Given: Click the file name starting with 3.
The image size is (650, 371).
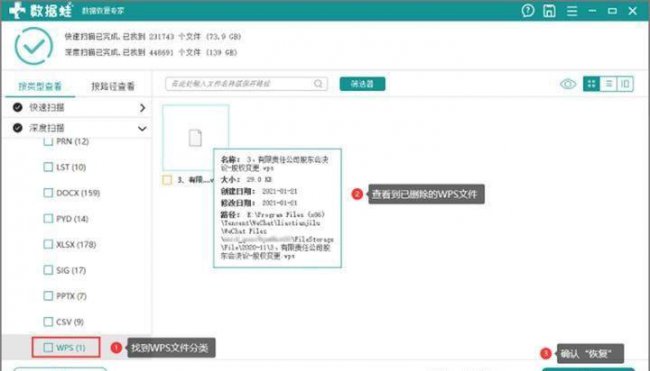Looking at the screenshot, I should coord(195,180).
